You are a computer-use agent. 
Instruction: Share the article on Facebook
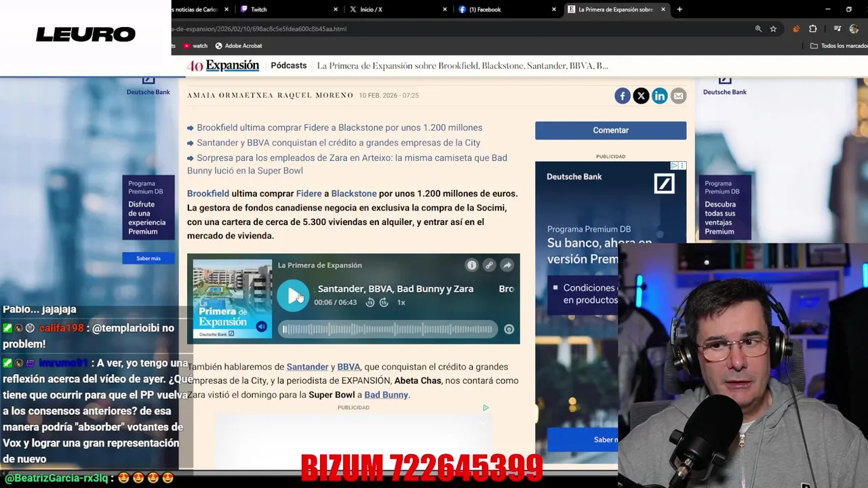pos(623,96)
